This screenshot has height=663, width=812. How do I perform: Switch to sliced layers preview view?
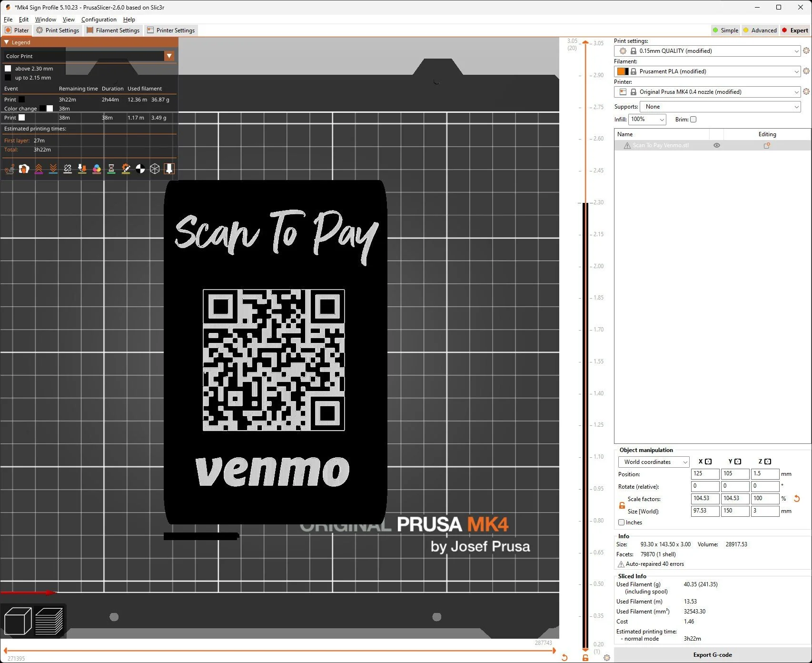pyautogui.click(x=49, y=621)
